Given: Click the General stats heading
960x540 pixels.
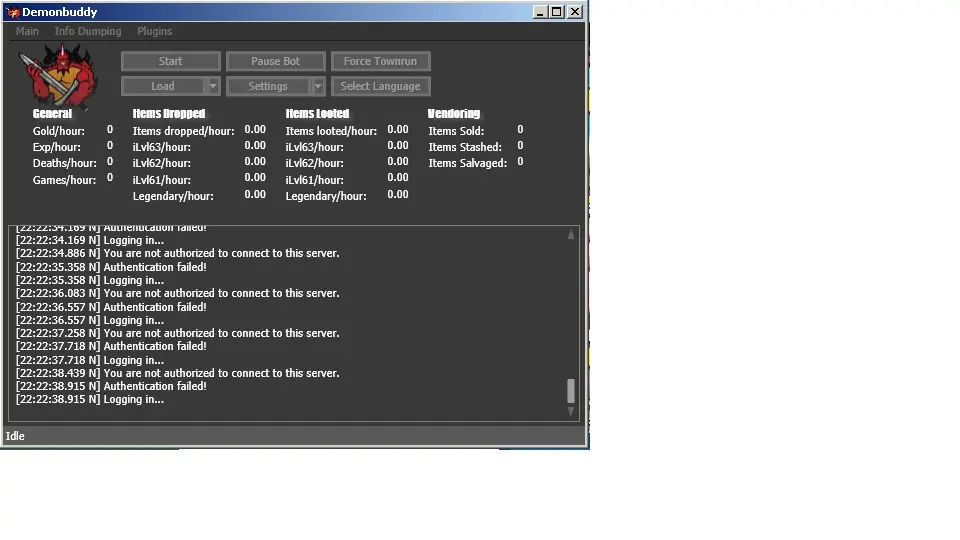Looking at the screenshot, I should coord(52,114).
